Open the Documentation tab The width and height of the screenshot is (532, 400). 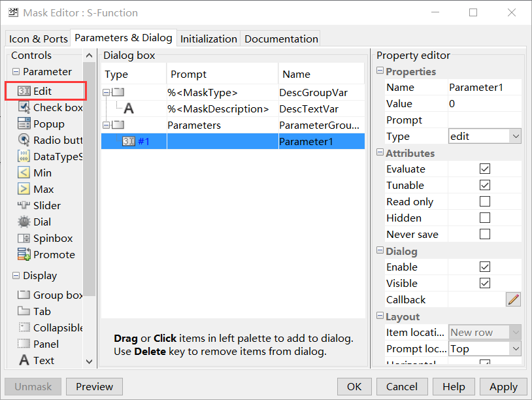click(281, 39)
